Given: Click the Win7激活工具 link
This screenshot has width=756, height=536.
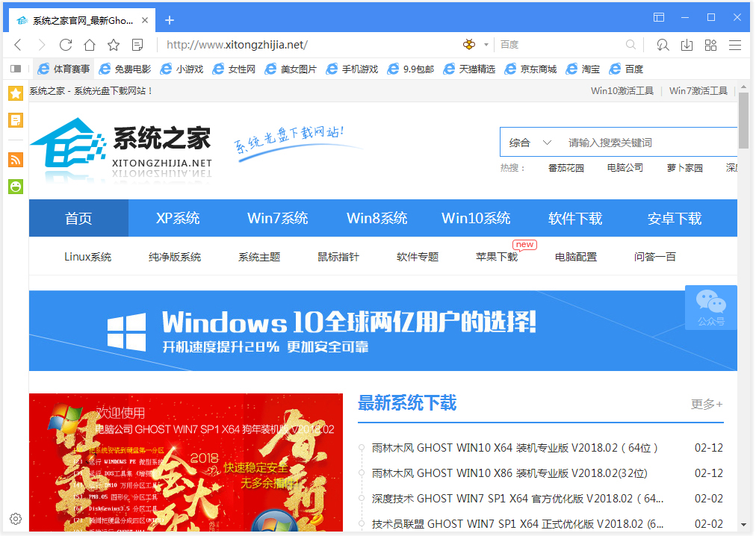Looking at the screenshot, I should [x=698, y=90].
